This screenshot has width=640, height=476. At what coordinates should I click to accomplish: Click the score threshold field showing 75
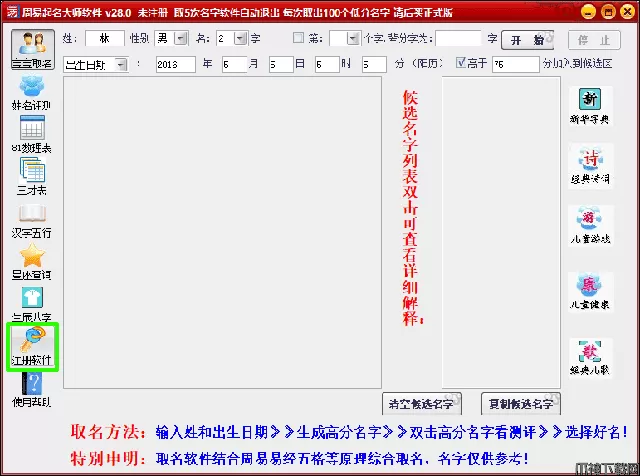[516, 65]
